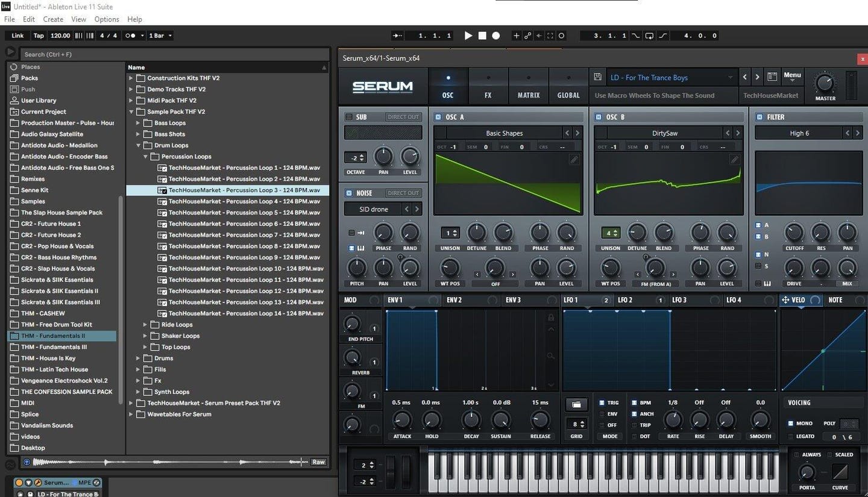Toggle FILTER enable switch
The width and height of the screenshot is (868, 497).
(x=758, y=117)
